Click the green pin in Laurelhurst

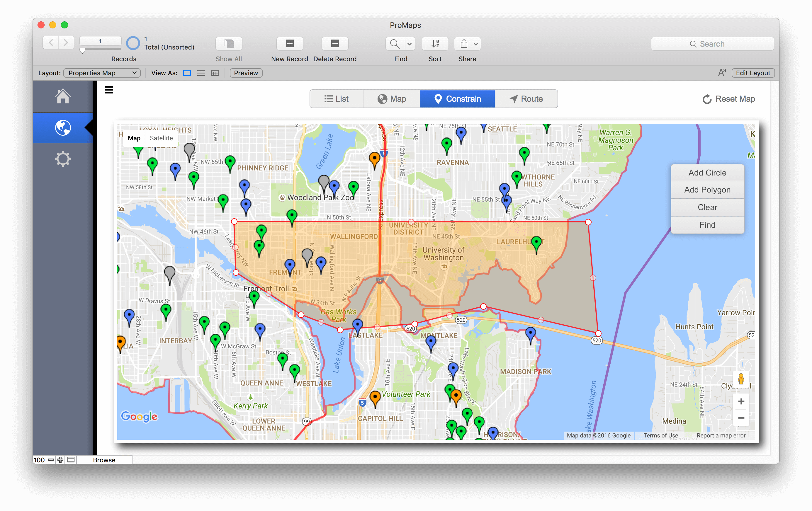click(536, 245)
